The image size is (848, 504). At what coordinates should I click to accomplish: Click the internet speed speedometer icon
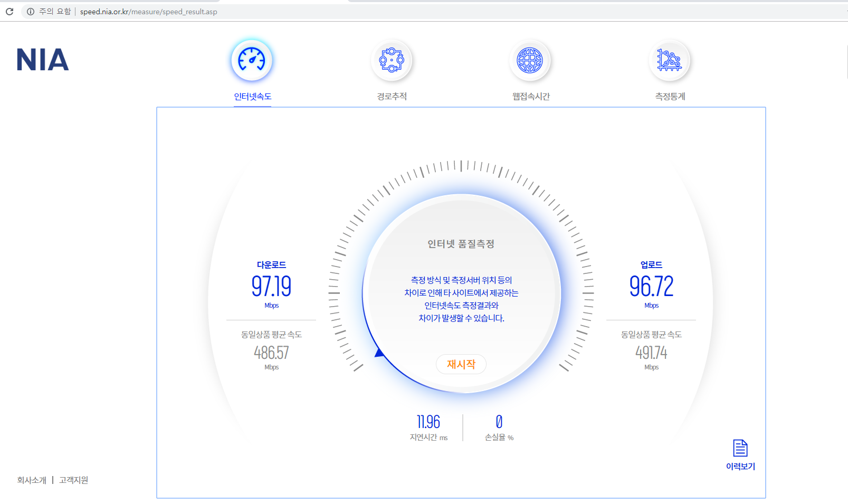252,60
